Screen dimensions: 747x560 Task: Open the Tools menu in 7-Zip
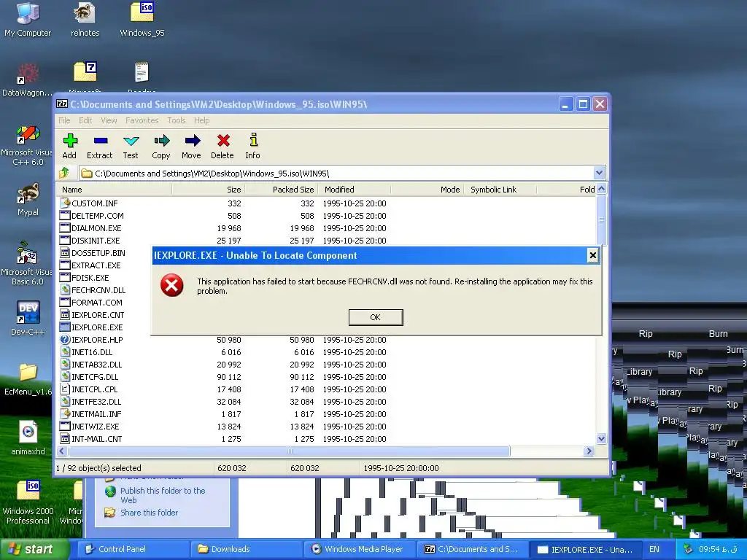pos(177,120)
